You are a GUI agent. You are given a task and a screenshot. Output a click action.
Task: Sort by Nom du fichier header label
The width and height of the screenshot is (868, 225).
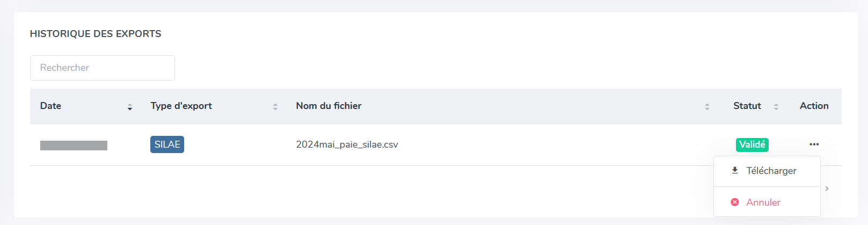tap(329, 106)
